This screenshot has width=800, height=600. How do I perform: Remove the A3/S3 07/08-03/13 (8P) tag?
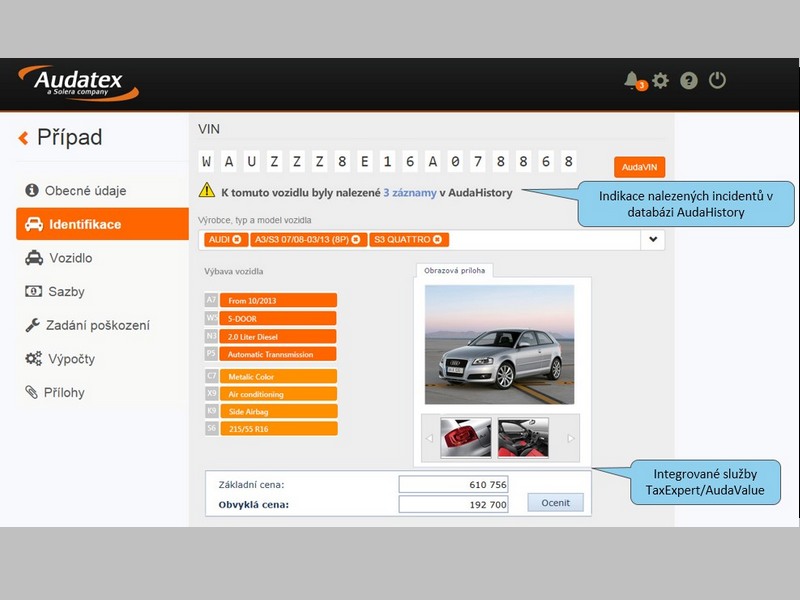[356, 240]
